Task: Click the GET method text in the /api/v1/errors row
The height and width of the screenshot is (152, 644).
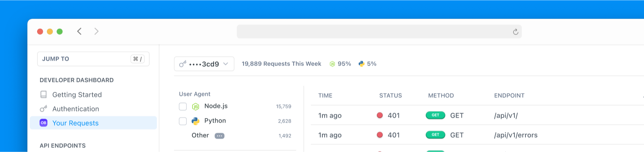Action: coord(457,135)
